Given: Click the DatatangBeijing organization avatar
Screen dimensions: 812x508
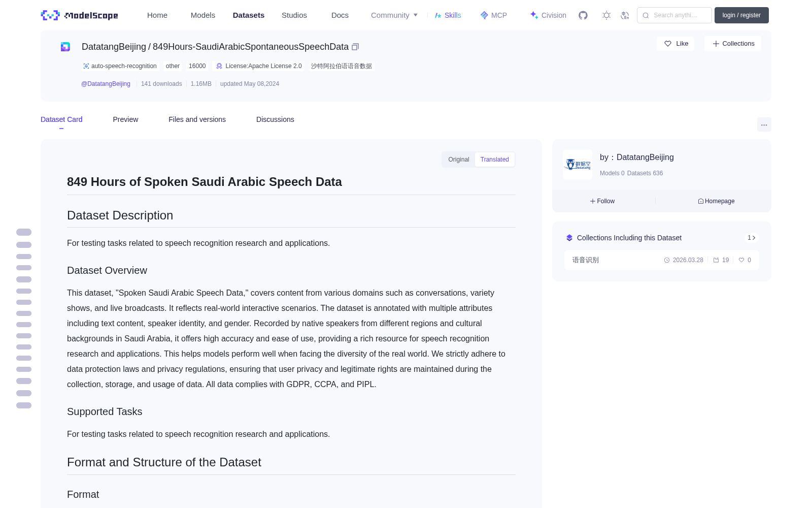Looking at the screenshot, I should tap(578, 165).
